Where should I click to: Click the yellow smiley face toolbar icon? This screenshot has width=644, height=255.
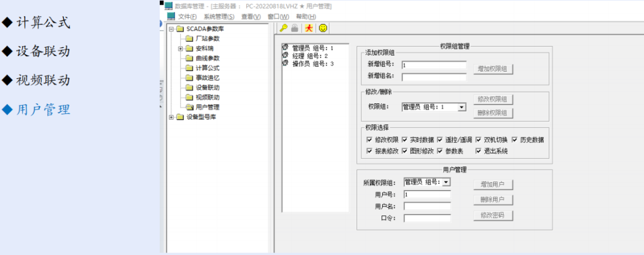coord(323,28)
